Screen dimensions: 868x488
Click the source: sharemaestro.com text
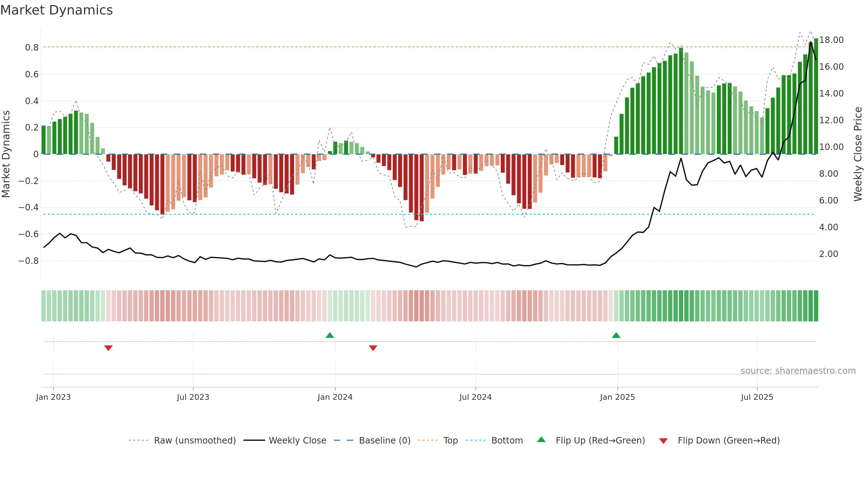[x=798, y=371]
